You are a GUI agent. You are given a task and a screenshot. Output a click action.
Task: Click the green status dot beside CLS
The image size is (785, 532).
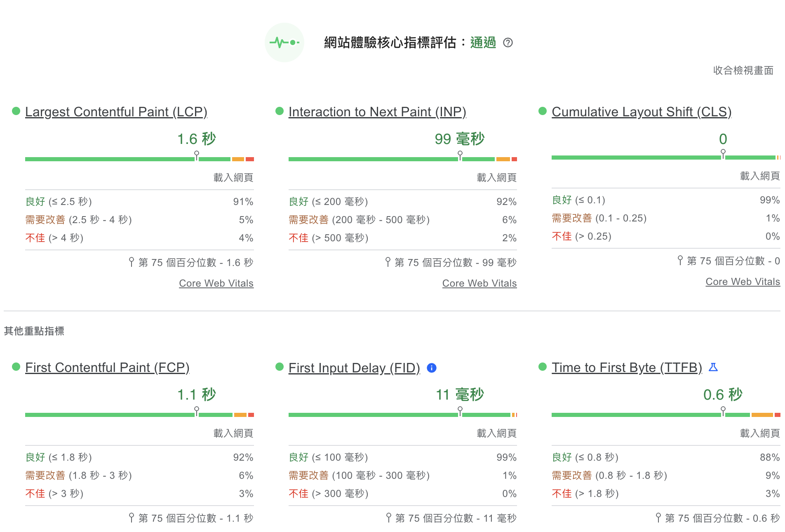[542, 111]
